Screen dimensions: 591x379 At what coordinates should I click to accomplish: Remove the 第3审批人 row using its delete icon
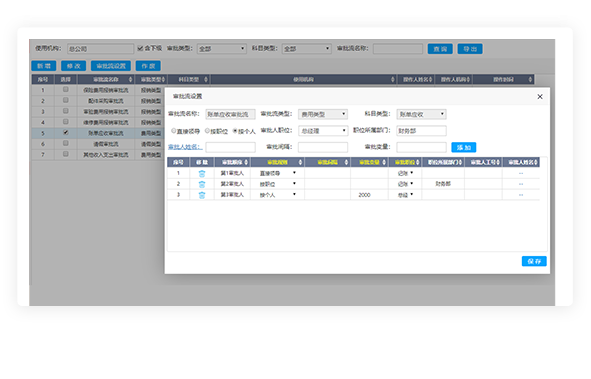coord(202,195)
